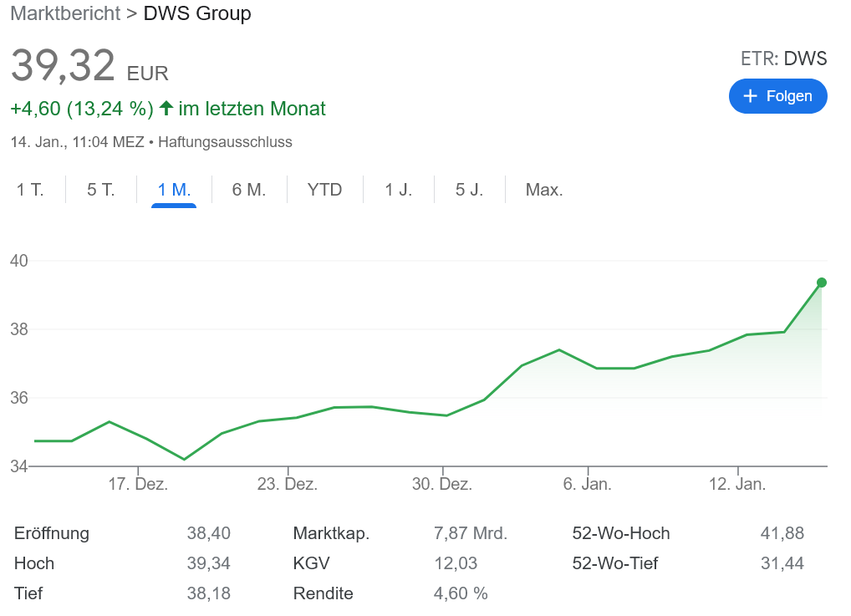This screenshot has height=616, width=851.
Task: Show the 5 J. chart range
Action: coord(469,190)
